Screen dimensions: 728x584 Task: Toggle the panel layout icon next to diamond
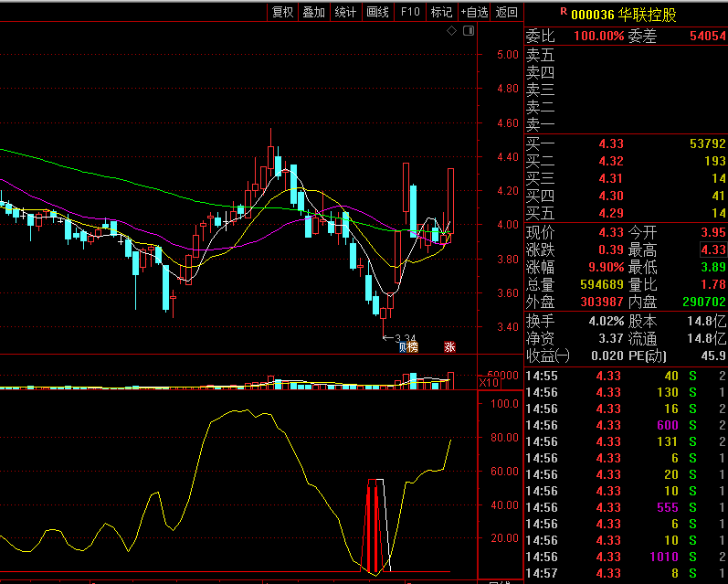tap(469, 31)
